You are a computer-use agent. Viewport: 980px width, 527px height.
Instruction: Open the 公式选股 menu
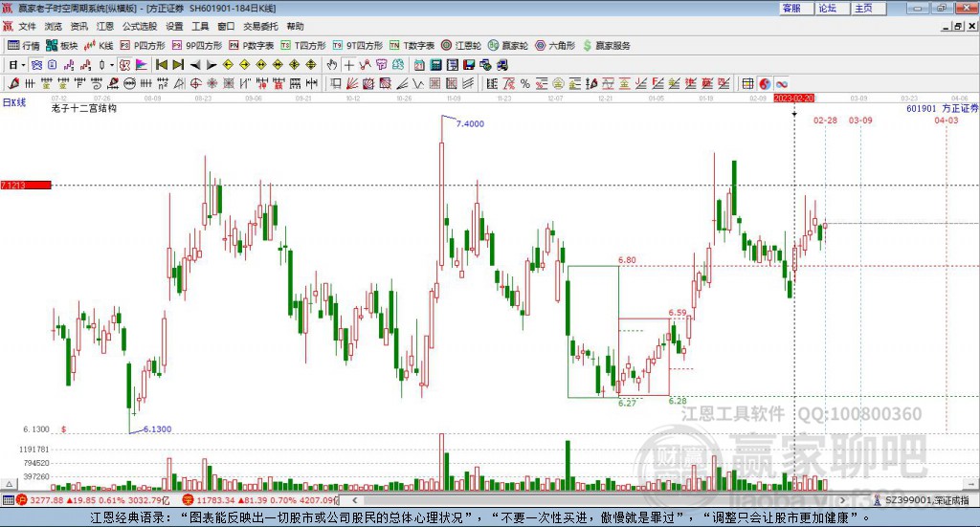[140, 26]
